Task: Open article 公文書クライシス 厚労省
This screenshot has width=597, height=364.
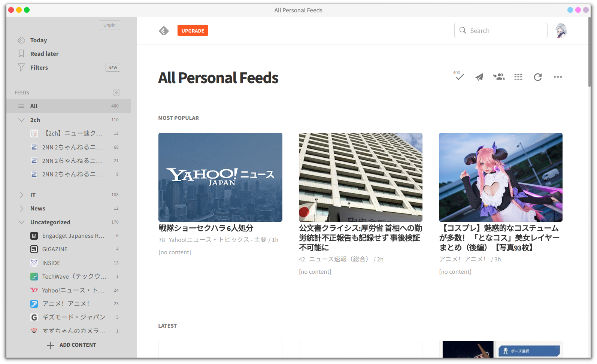Action: coord(360,238)
